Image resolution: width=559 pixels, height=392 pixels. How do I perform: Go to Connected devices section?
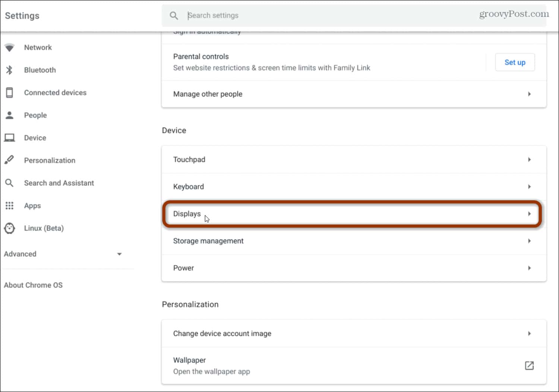pos(55,92)
